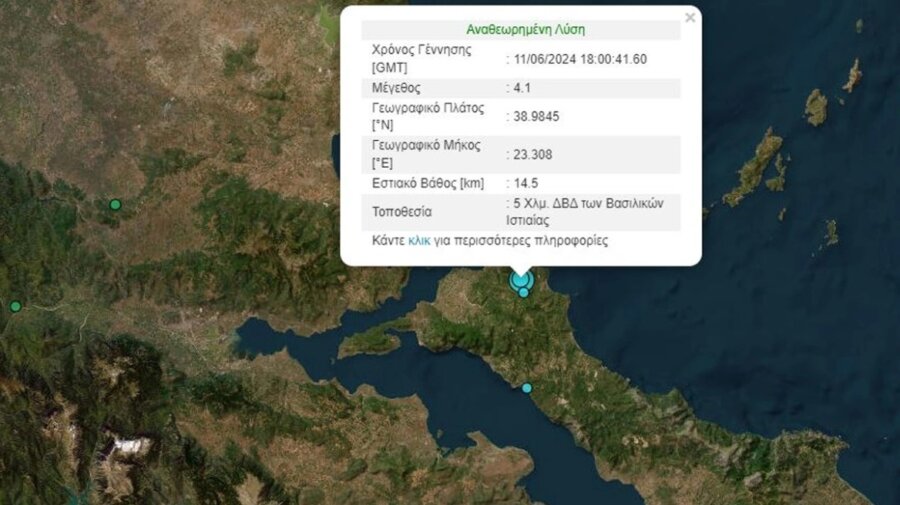The height and width of the screenshot is (505, 900).
Task: Click the 'Μέγεθος' label
Action: [x=396, y=88]
